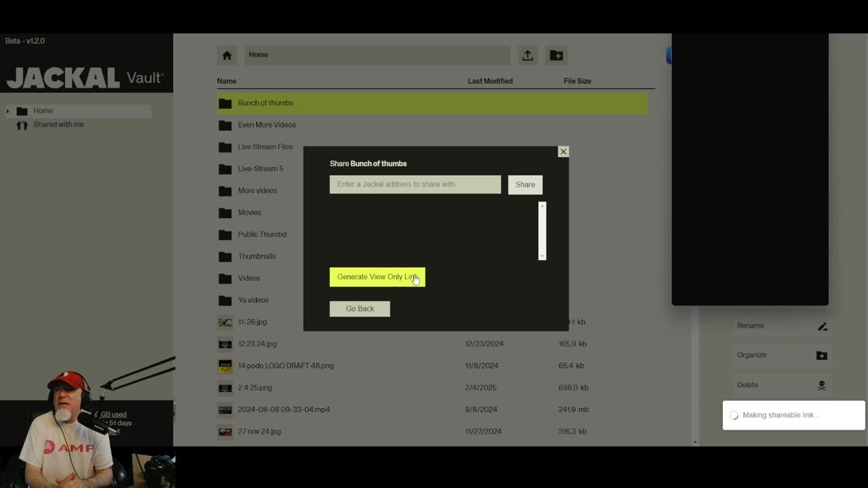Click the 14 podo LOGO DRAFT thumbnail

coord(225,366)
